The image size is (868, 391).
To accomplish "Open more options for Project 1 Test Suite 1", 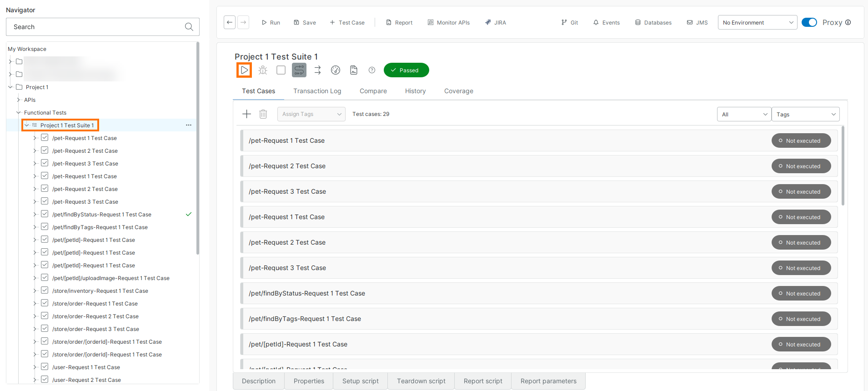I will [x=189, y=125].
